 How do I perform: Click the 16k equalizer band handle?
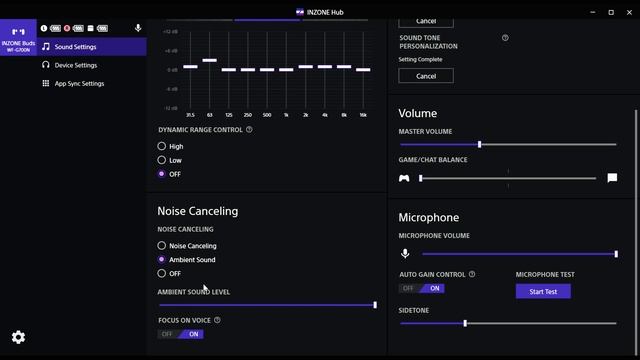(x=363, y=70)
